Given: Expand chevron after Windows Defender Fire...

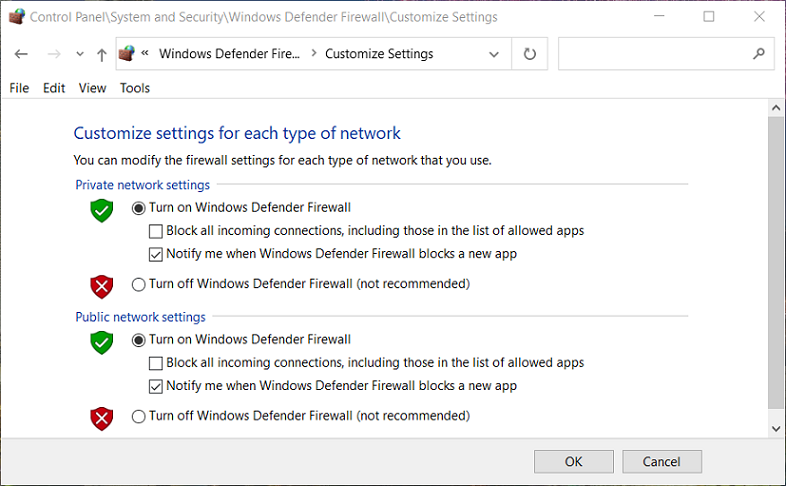Looking at the screenshot, I should (314, 53).
